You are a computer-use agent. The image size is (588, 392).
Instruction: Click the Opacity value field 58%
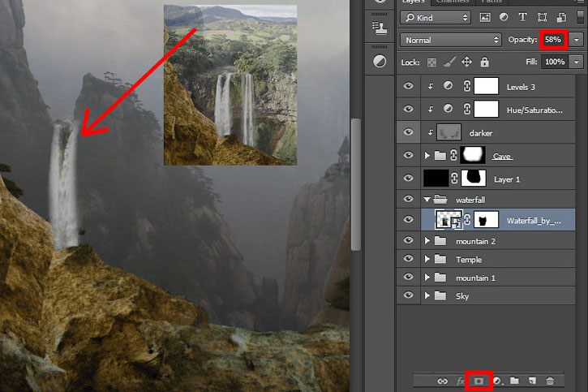pos(553,40)
